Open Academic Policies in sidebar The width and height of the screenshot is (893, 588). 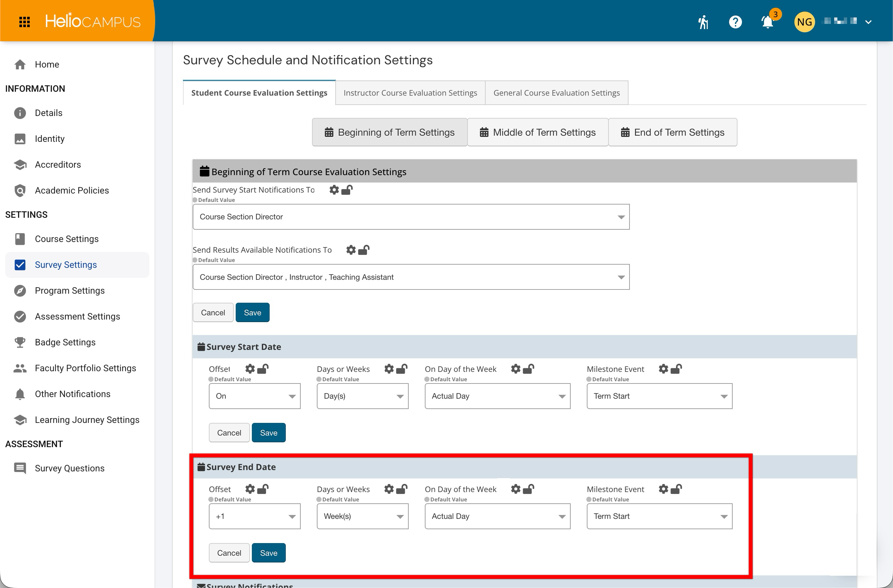[x=77, y=190]
